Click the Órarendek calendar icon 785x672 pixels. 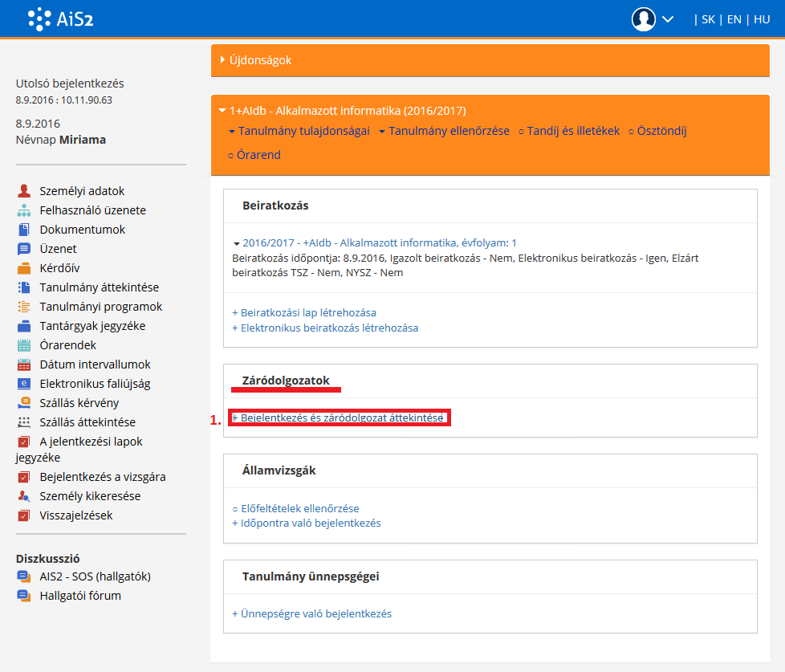tap(23, 345)
